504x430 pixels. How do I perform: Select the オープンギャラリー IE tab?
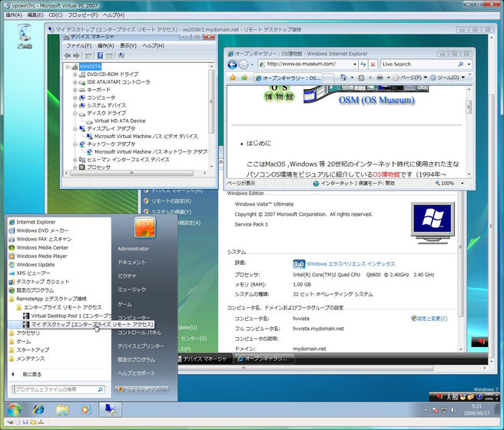(287, 78)
